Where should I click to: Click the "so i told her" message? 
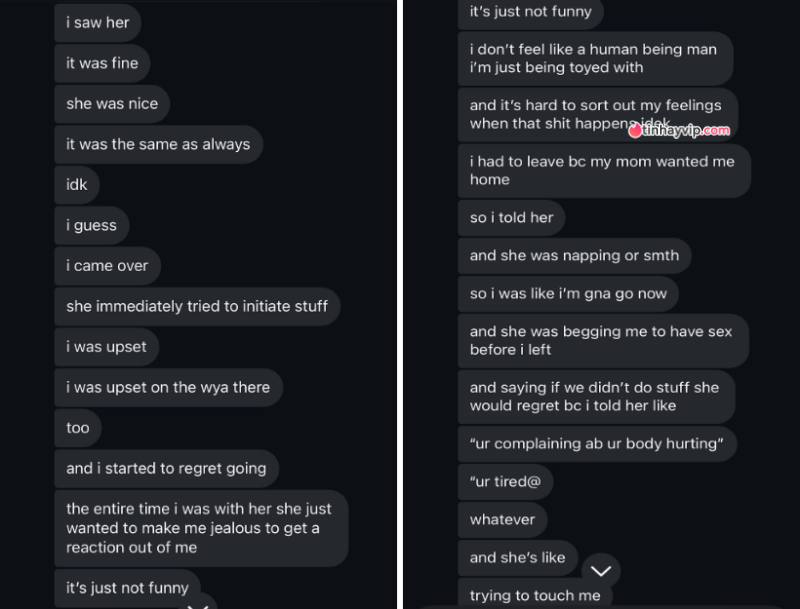511,218
